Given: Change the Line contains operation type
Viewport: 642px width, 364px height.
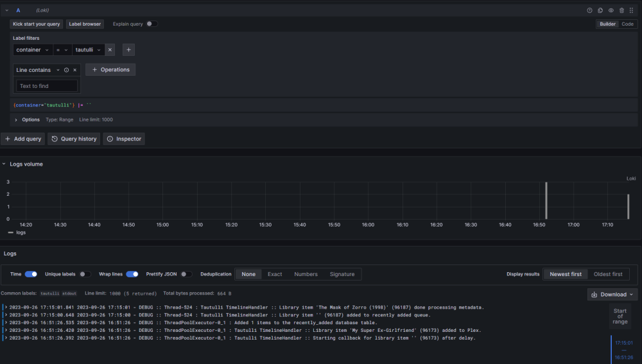Looking at the screenshot, I should 38,70.
